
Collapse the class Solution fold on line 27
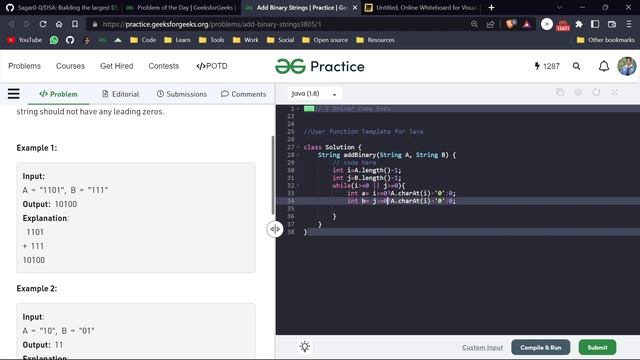coord(298,147)
